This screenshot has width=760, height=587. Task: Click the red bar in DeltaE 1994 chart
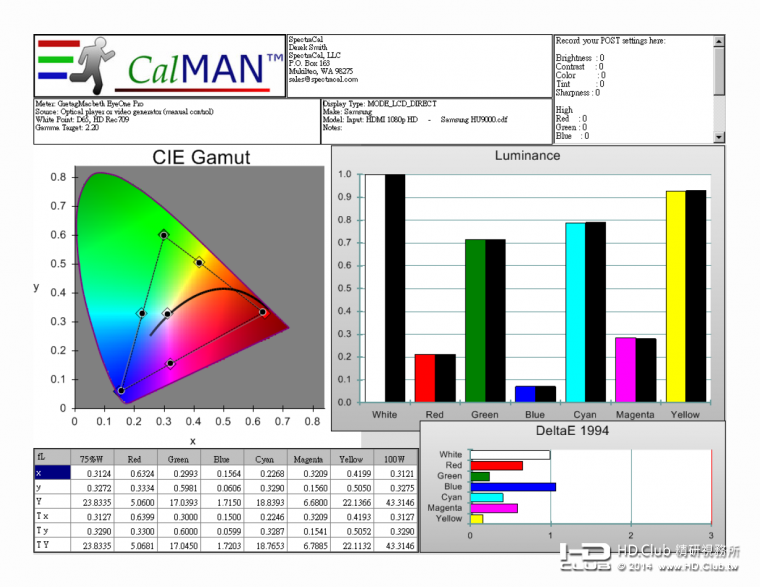pyautogui.click(x=496, y=465)
